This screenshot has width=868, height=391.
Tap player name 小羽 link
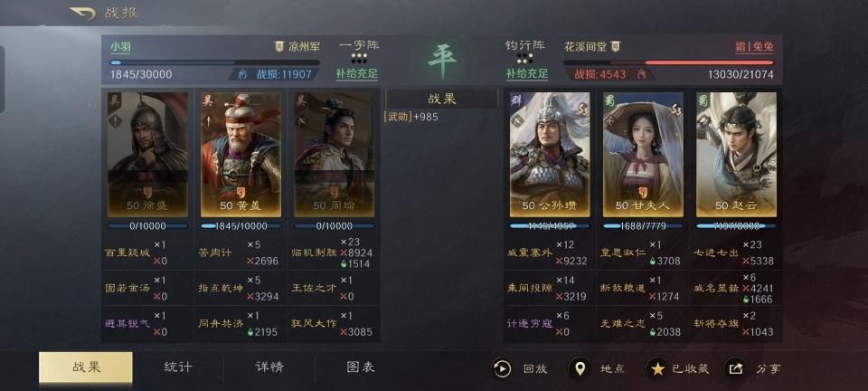coord(120,46)
